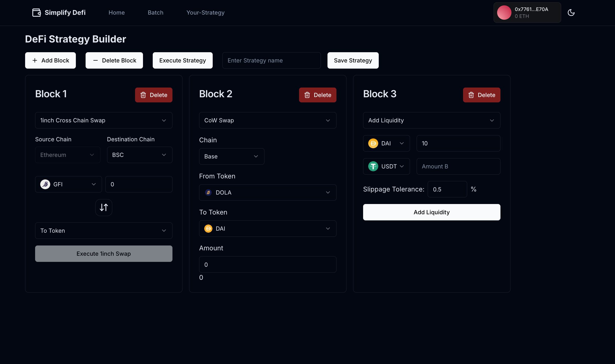Click the Source Chain label
This screenshot has width=615, height=364.
pos(53,139)
